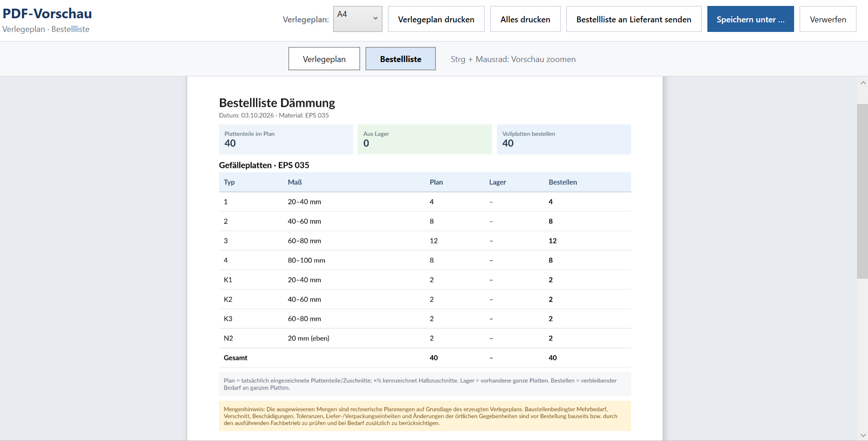Click the 'Datum: 03.10.2026' line
Image resolution: width=868 pixels, height=441 pixels.
[274, 115]
